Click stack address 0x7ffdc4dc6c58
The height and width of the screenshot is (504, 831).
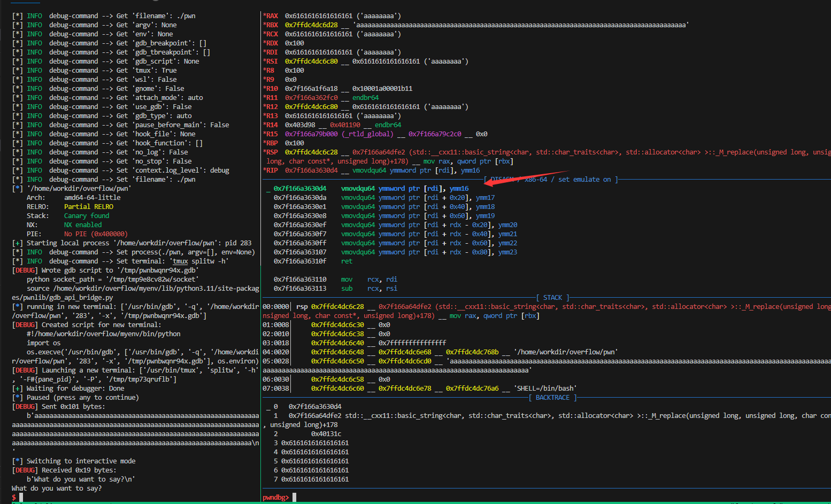point(337,379)
